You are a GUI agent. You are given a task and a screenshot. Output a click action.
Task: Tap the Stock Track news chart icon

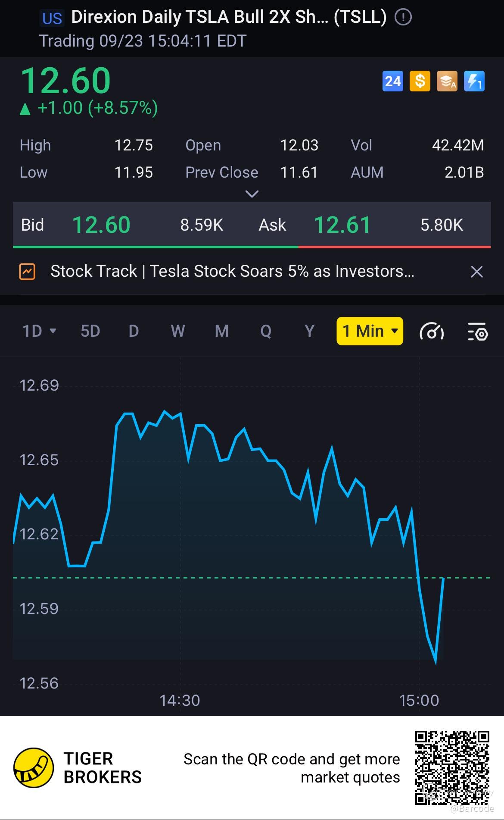pyautogui.click(x=27, y=272)
